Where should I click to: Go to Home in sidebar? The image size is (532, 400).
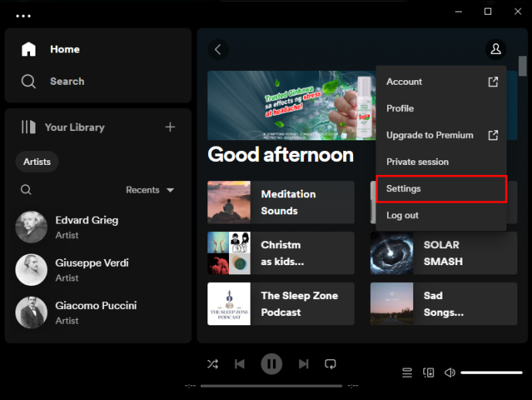51,49
